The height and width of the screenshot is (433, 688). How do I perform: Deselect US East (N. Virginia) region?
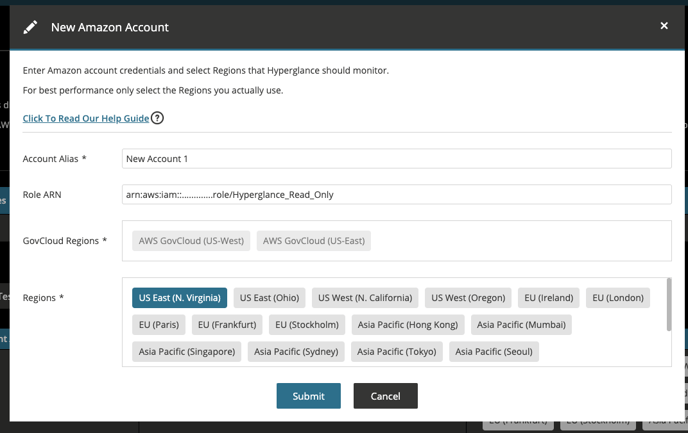(179, 298)
